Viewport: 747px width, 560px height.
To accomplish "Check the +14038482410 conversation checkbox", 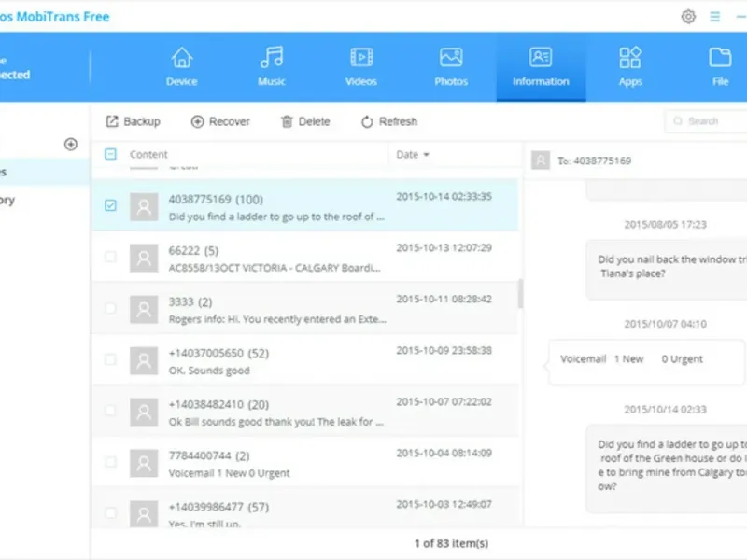I will click(x=110, y=411).
